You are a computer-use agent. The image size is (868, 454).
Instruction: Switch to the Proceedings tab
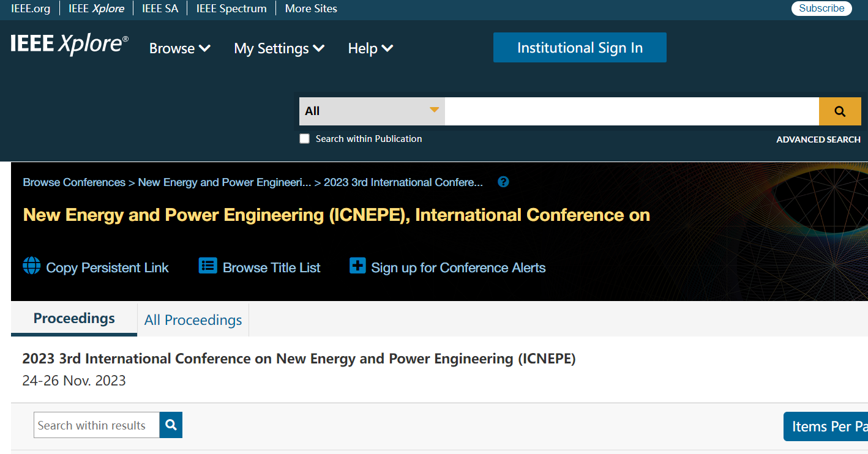pyautogui.click(x=74, y=319)
